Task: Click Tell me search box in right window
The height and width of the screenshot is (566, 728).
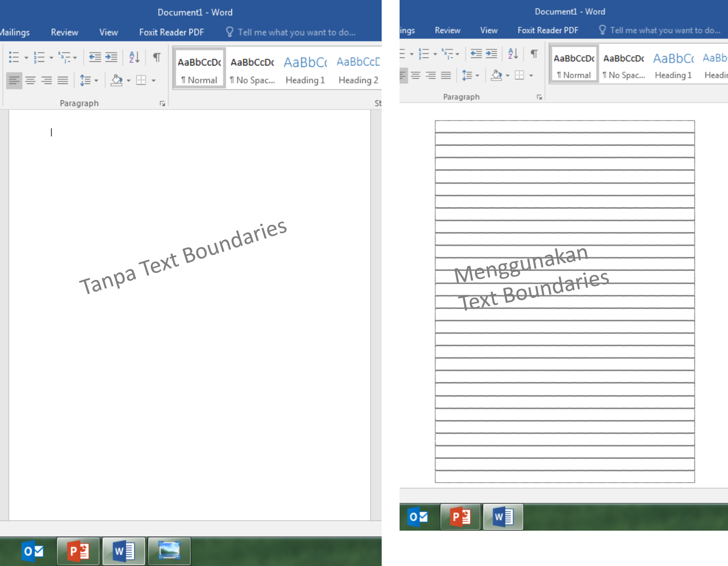Action: [x=665, y=30]
